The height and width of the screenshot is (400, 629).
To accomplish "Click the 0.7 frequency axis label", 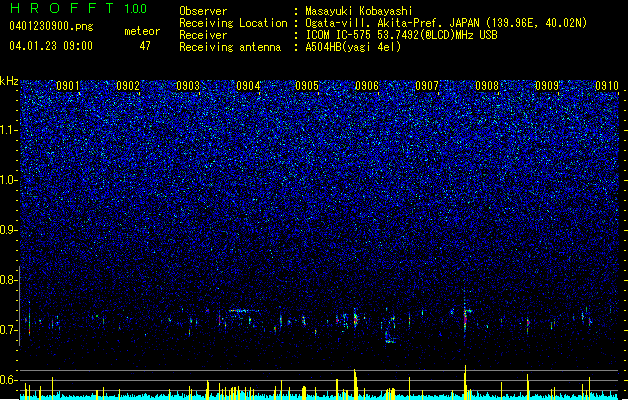I will (9, 330).
